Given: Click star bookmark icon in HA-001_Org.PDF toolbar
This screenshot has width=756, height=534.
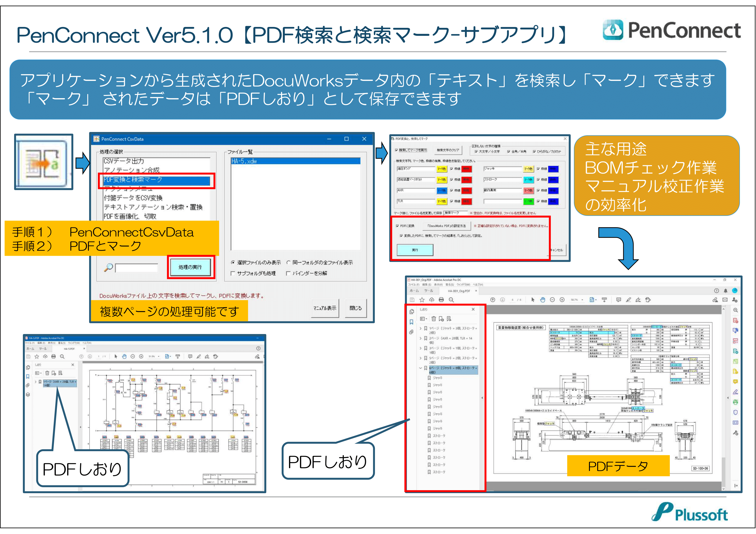Looking at the screenshot, I should (422, 300).
